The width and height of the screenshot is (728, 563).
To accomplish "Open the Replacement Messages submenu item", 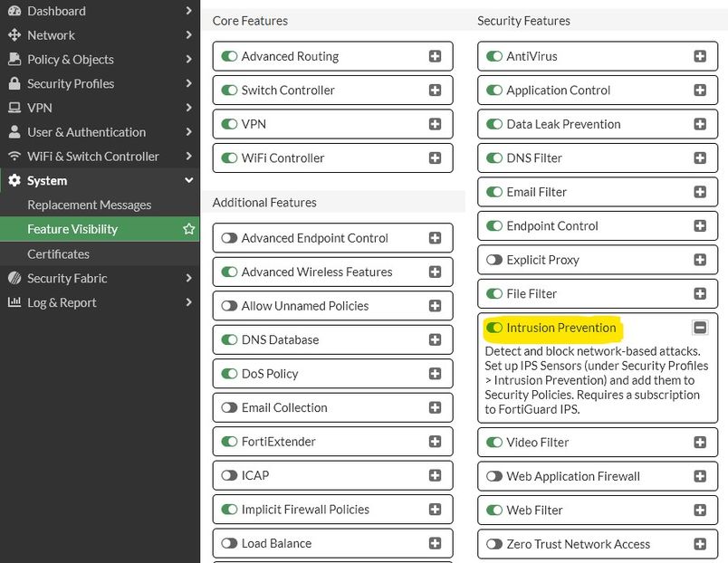I will 89,205.
